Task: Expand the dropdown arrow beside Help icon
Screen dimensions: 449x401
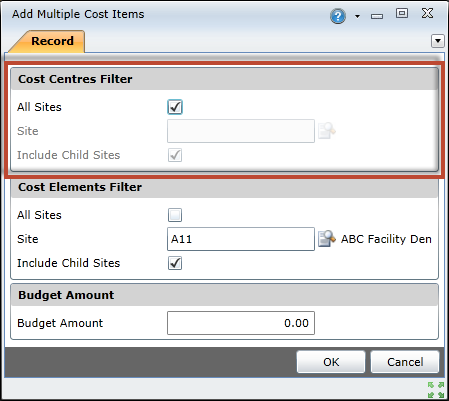Action: 357,16
